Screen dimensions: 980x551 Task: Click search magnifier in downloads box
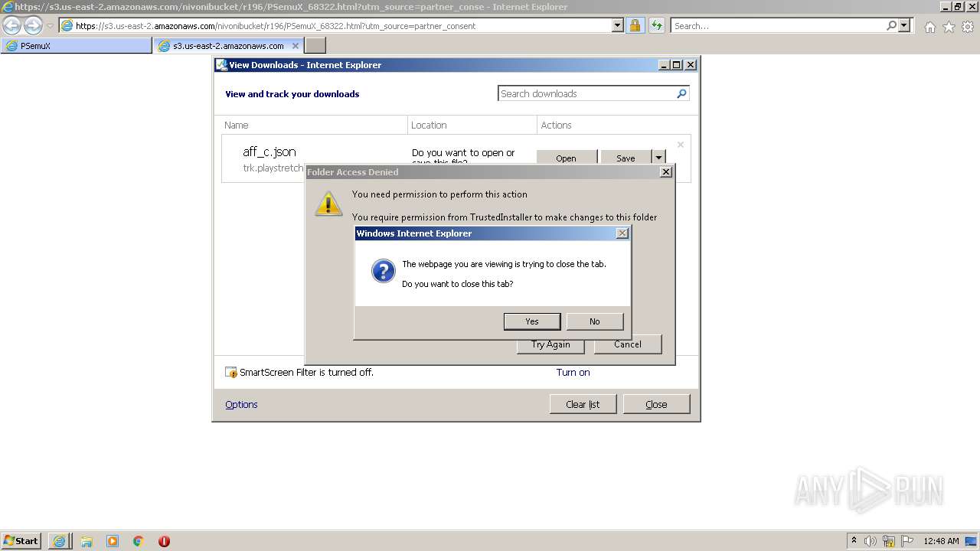[681, 93]
